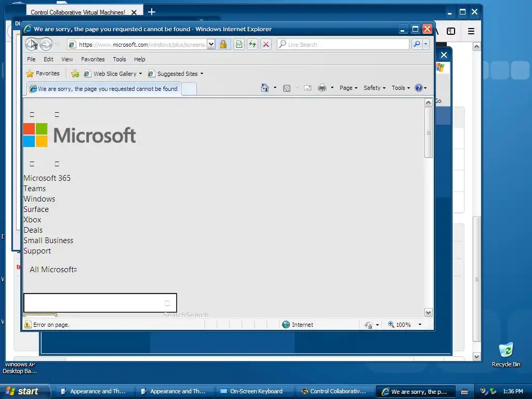Open the address bar URL dropdown

tap(211, 44)
